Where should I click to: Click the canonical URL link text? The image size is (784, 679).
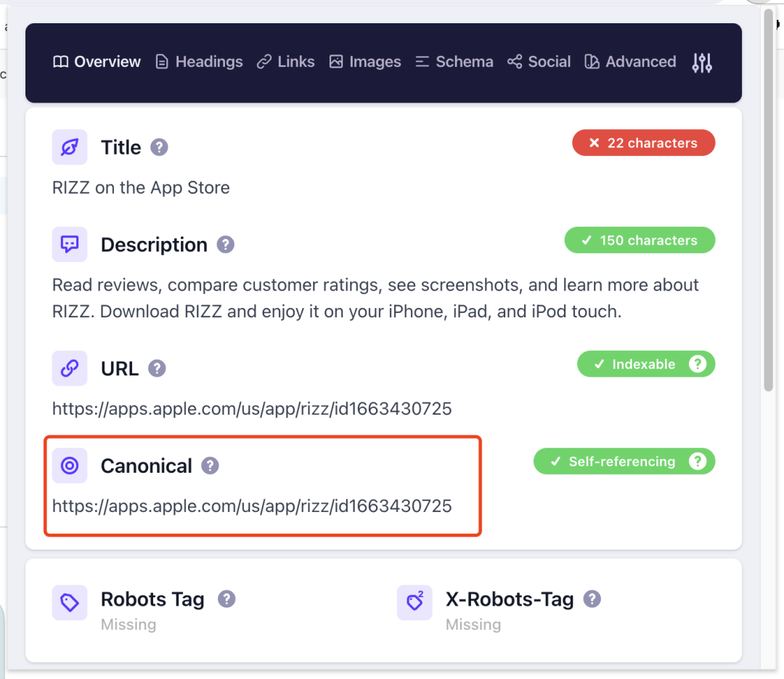[252, 506]
